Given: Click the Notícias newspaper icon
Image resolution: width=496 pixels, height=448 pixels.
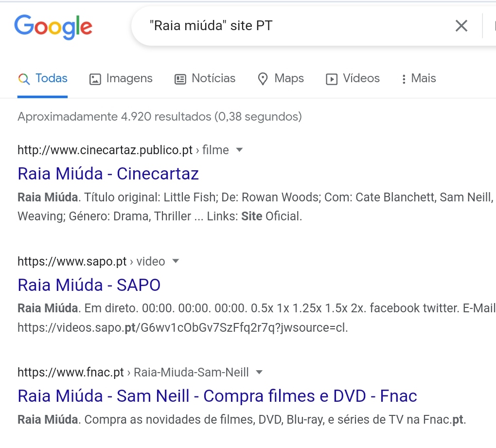Looking at the screenshot, I should click(x=180, y=79).
